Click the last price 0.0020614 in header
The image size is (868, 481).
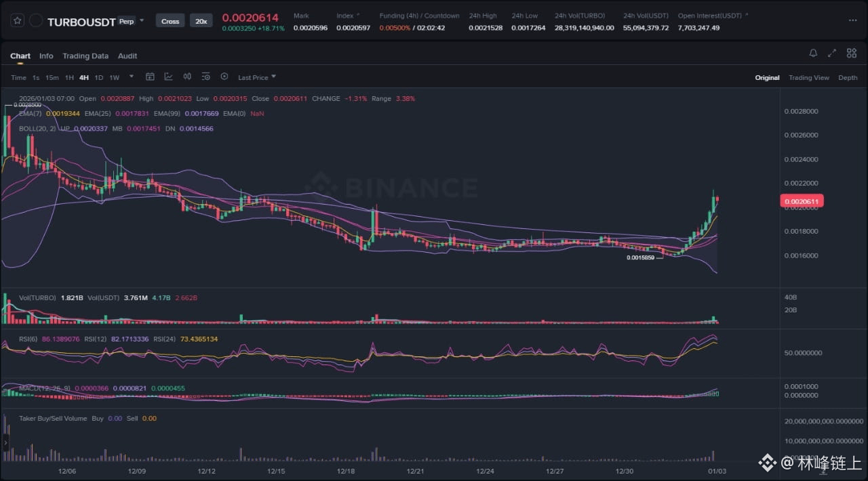250,18
